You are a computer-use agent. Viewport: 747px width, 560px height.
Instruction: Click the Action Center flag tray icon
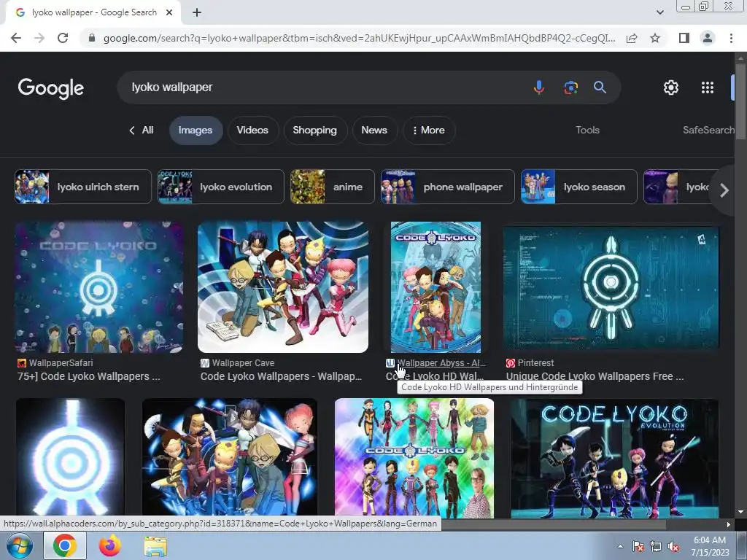[x=638, y=546]
